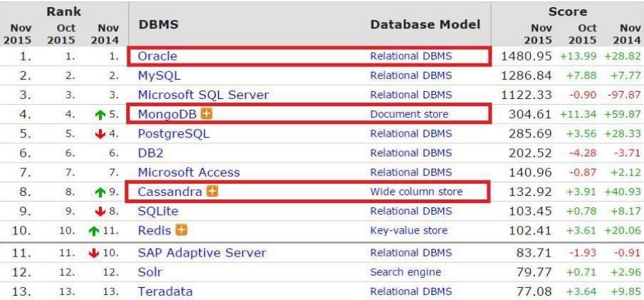This screenshot has width=644, height=300.
Task: Select Teradata score value 77.08
Action: (534, 291)
